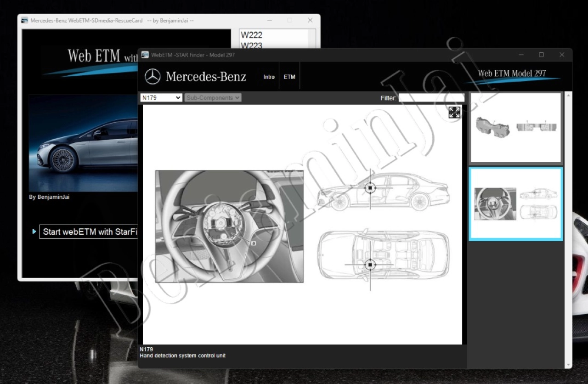Click the blue arrow beside Start webETM
This screenshot has height=384, width=588.
pos(34,232)
